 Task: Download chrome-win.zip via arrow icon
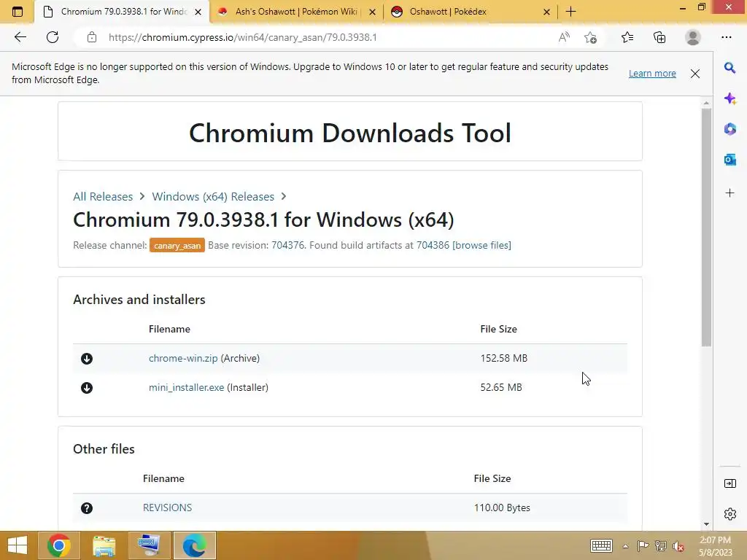coord(87,359)
